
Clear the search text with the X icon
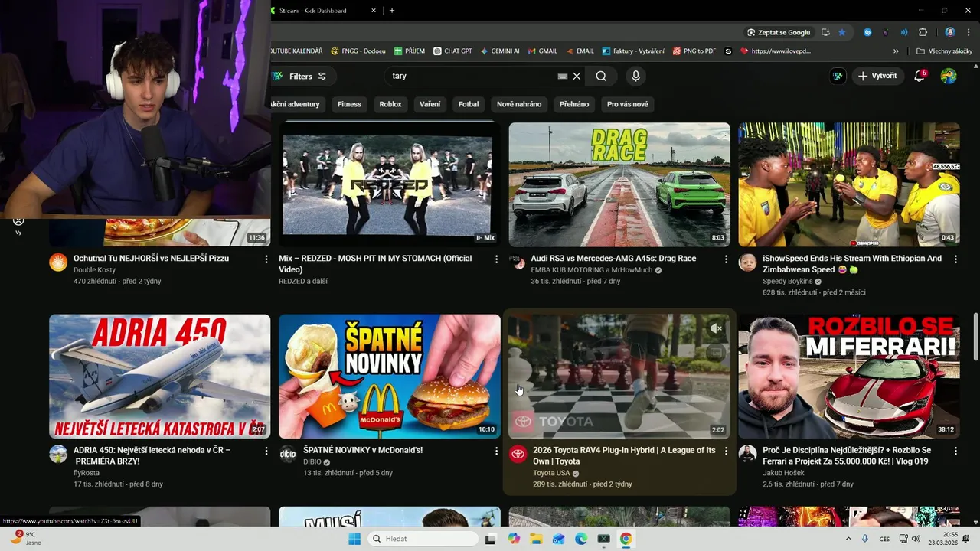[577, 77]
